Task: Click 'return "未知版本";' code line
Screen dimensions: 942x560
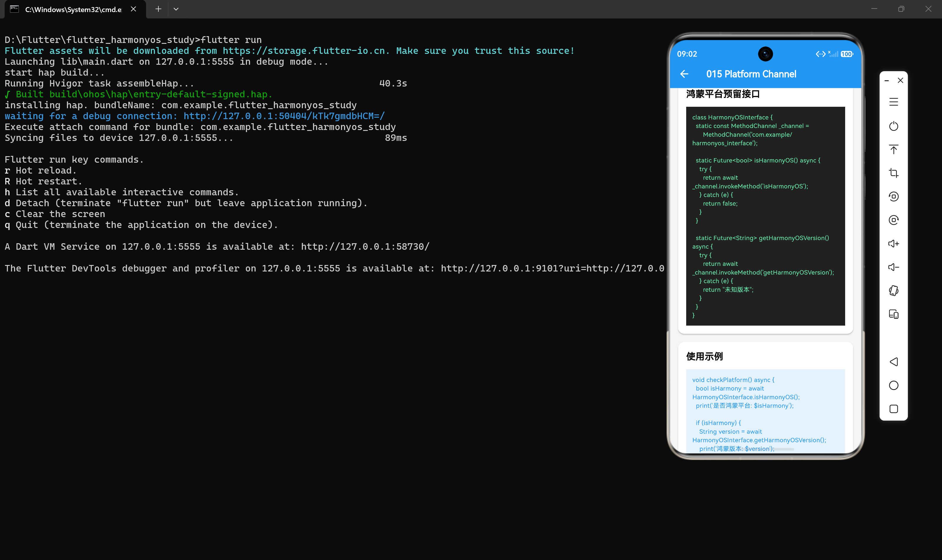Action: (x=728, y=289)
